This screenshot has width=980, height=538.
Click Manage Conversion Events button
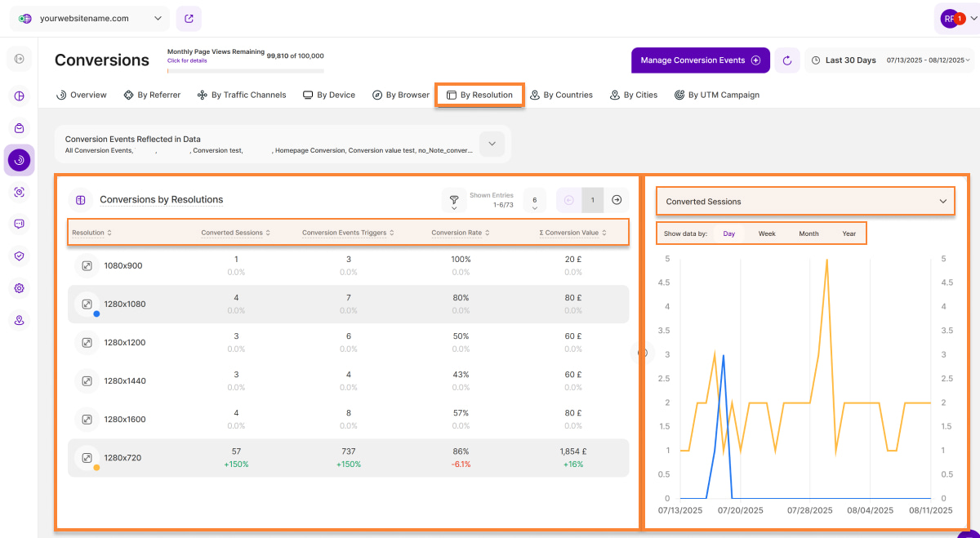(x=700, y=60)
